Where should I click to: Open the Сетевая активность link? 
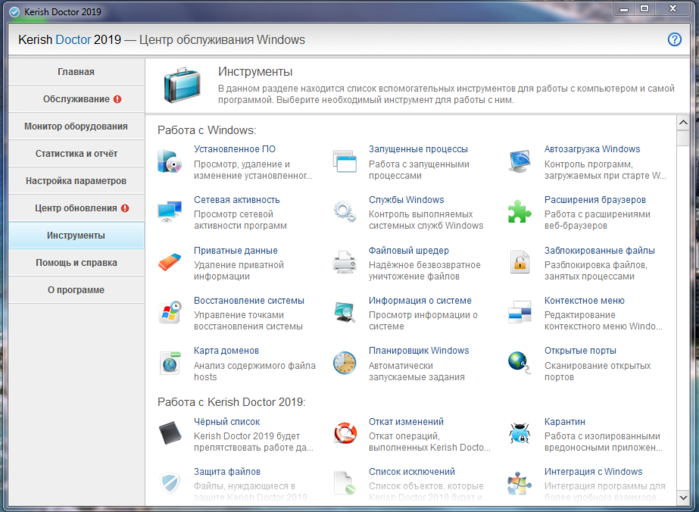click(237, 200)
